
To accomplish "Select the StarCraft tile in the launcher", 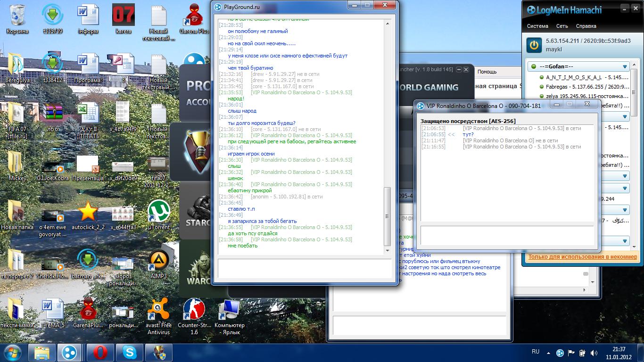I will 195,211.
